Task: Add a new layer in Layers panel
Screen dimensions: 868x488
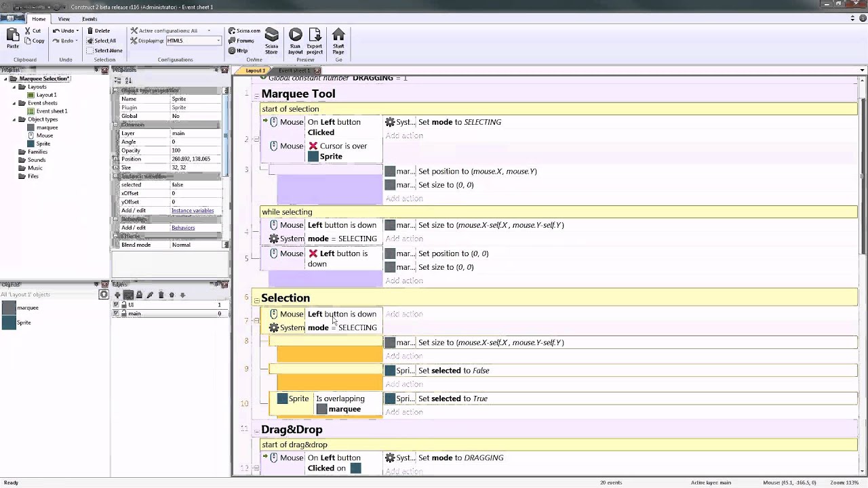Action: tap(117, 295)
